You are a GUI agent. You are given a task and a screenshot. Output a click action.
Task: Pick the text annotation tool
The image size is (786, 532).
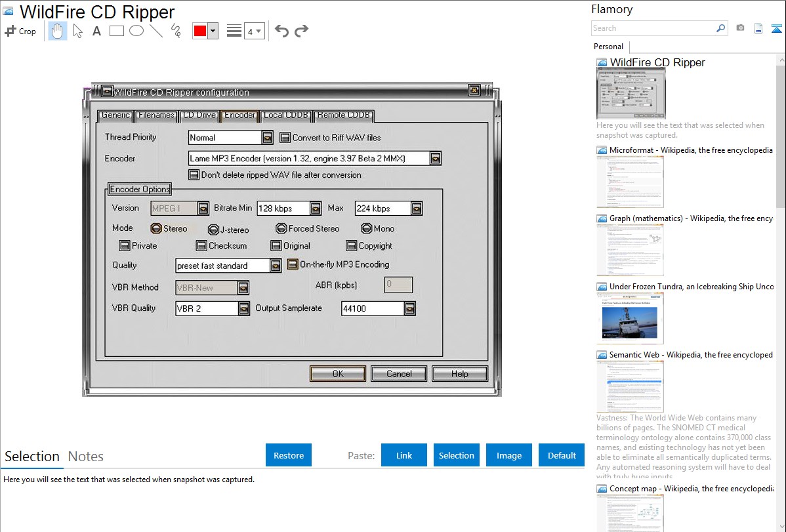pos(96,31)
